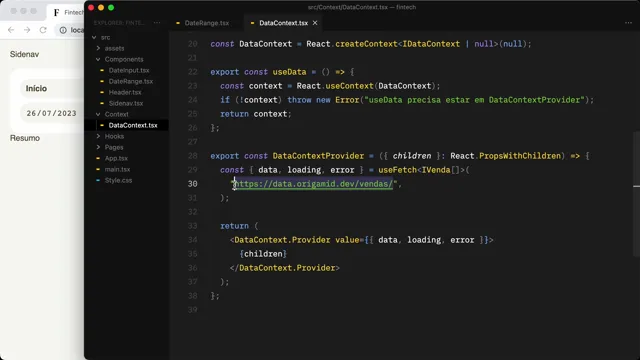Reload the page in the browser window
This screenshot has height=360, width=640.
(43, 30)
